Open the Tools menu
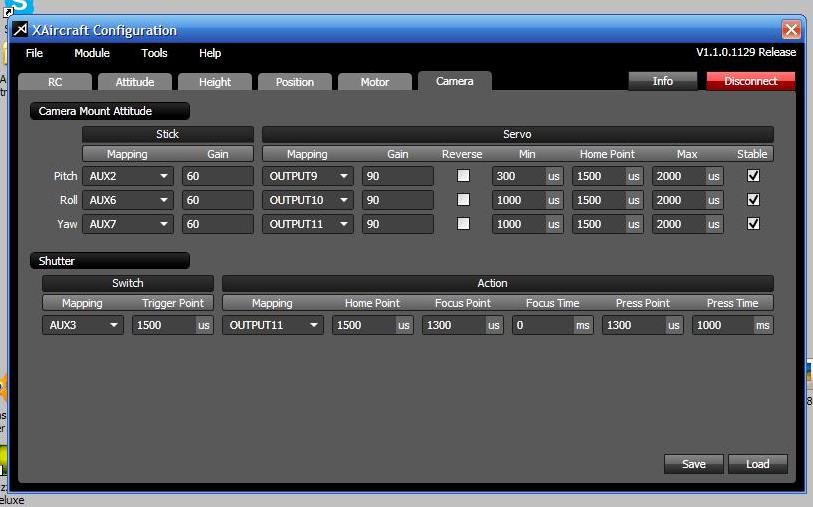The width and height of the screenshot is (813, 507). 154,53
